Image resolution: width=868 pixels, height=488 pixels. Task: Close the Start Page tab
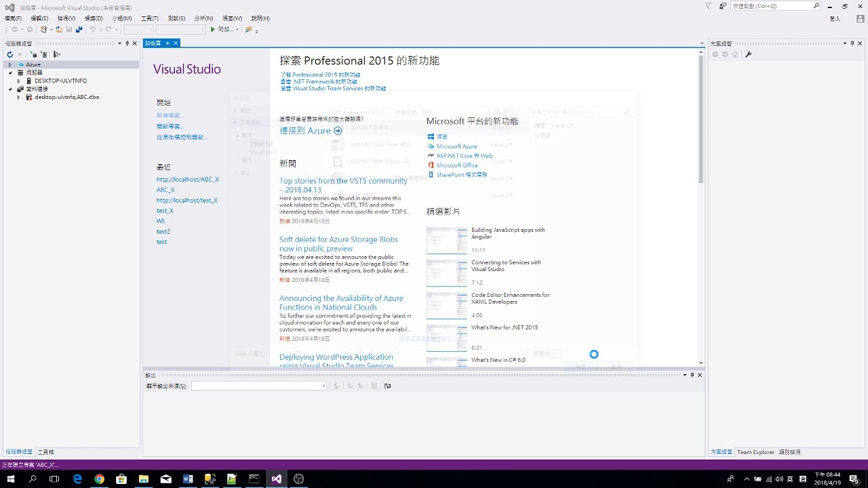coord(176,43)
